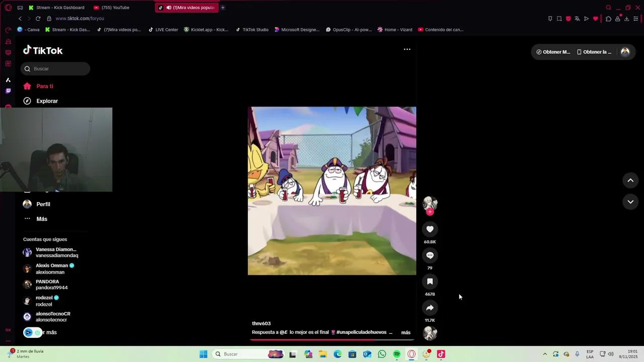This screenshot has height=362, width=644.
Task: Open followed account rodezel
Action: click(x=41, y=301)
